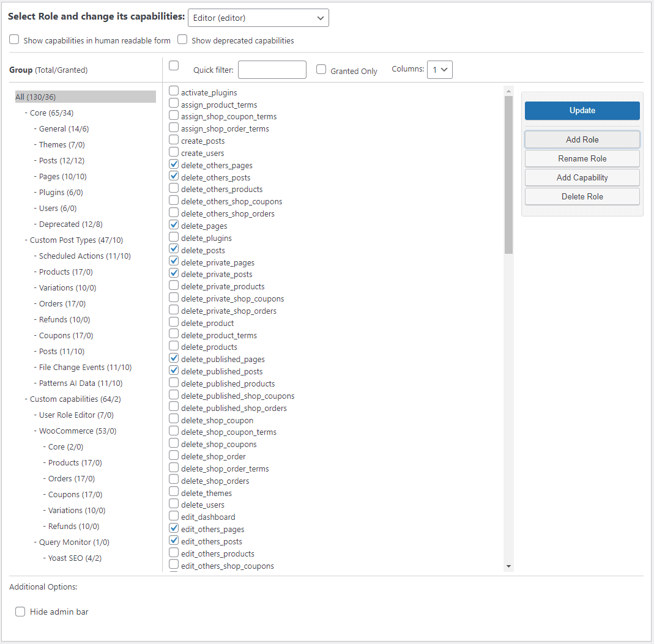Uncheck the edit_others_posts capability

(173, 541)
